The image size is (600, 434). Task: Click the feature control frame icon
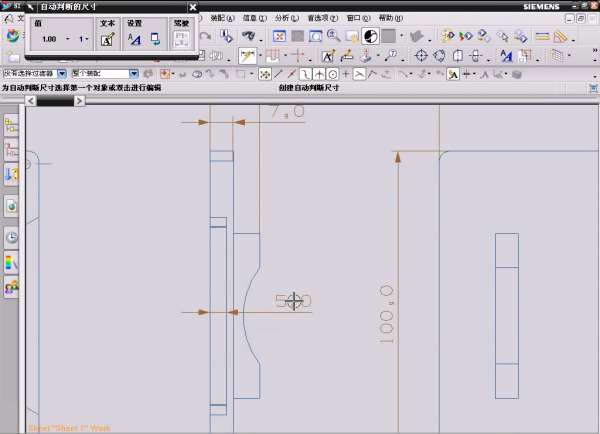(x=347, y=56)
